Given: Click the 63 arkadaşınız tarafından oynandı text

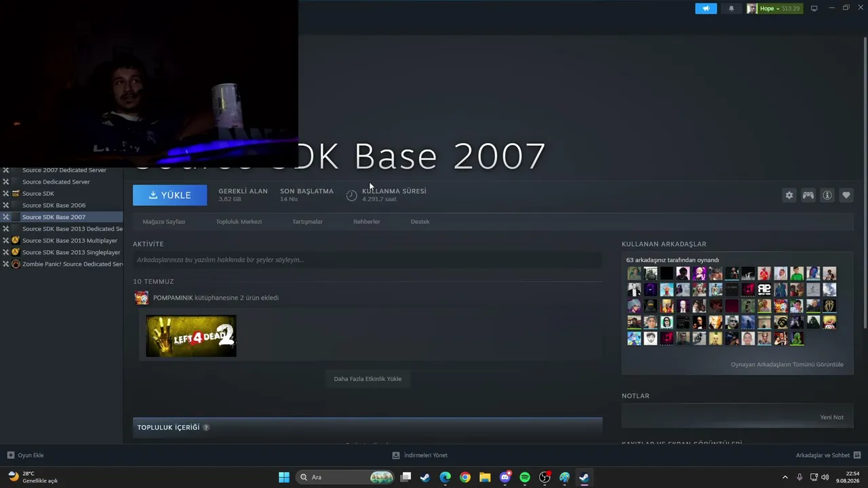Looking at the screenshot, I should tap(673, 260).
